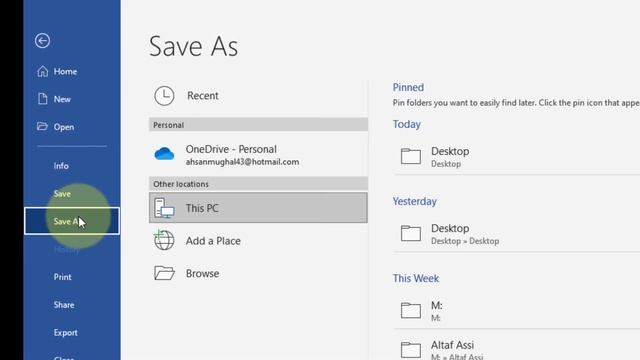Click the folder icon for Today's Desktop
This screenshot has height=360, width=640.
[411, 156]
